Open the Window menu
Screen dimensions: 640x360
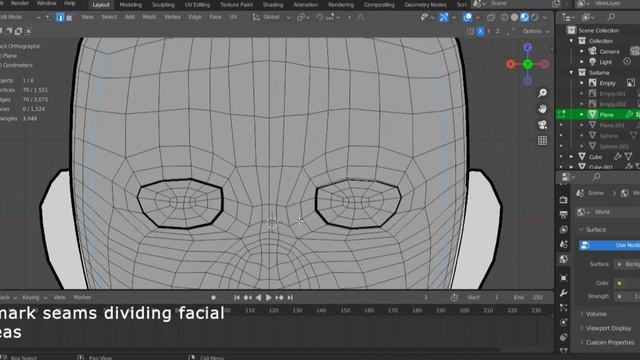tap(47, 3)
